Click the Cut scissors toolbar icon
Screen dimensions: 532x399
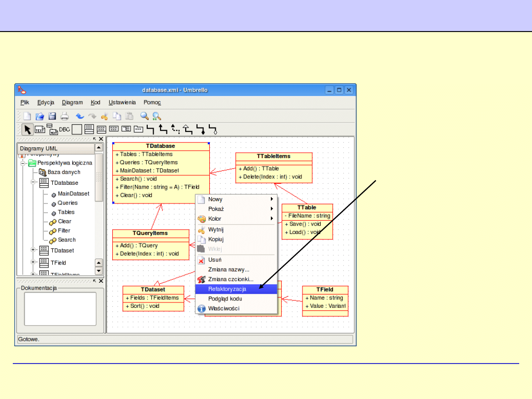104,116
